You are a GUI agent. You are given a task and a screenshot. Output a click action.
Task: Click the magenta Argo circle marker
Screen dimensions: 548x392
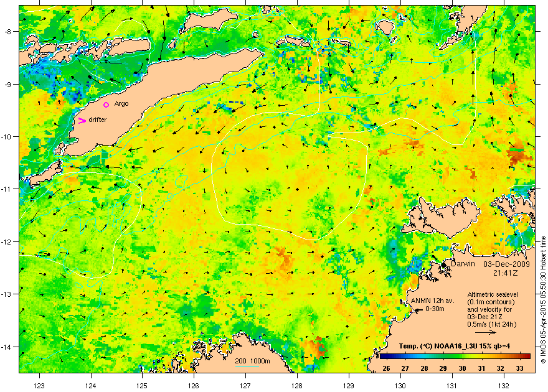(106, 105)
